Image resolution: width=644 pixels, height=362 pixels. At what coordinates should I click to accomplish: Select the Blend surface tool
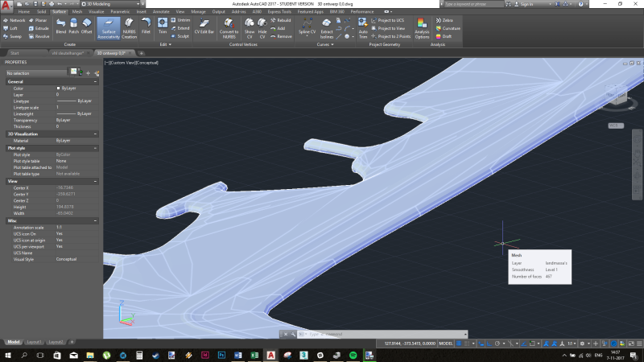(60, 27)
